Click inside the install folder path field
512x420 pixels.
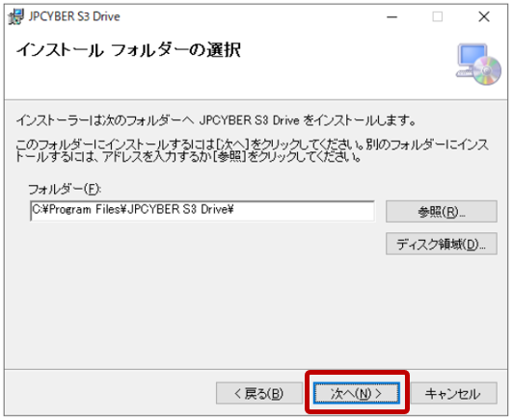pos(202,211)
